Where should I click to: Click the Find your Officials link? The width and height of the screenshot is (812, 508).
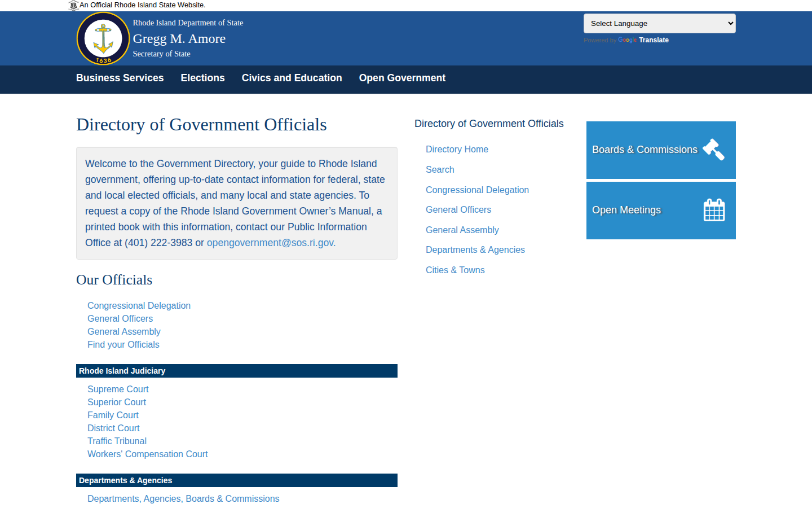(x=123, y=344)
